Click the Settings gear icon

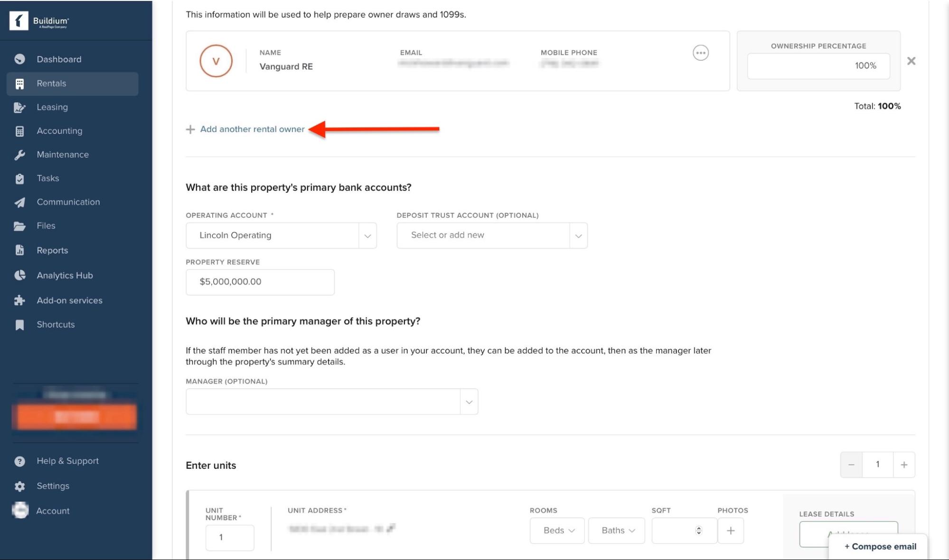[19, 486]
